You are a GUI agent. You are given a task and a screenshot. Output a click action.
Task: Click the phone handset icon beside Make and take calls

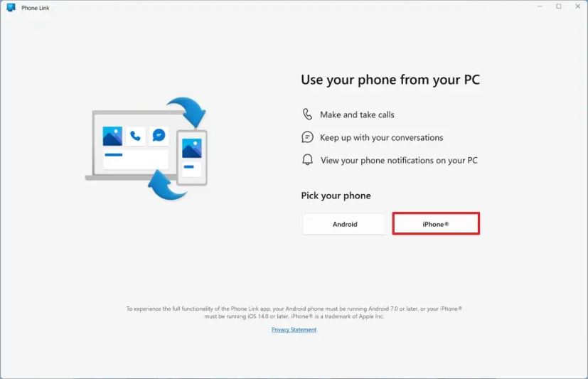(x=307, y=114)
